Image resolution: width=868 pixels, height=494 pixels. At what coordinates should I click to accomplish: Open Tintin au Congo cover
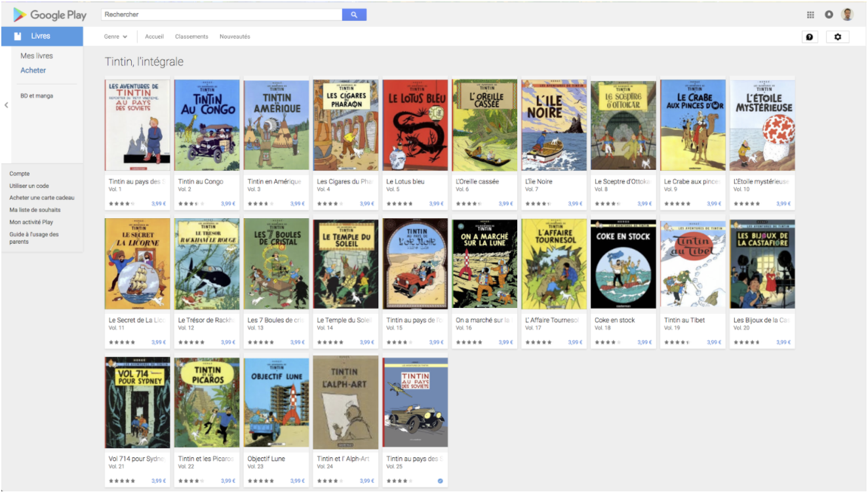[x=207, y=125]
